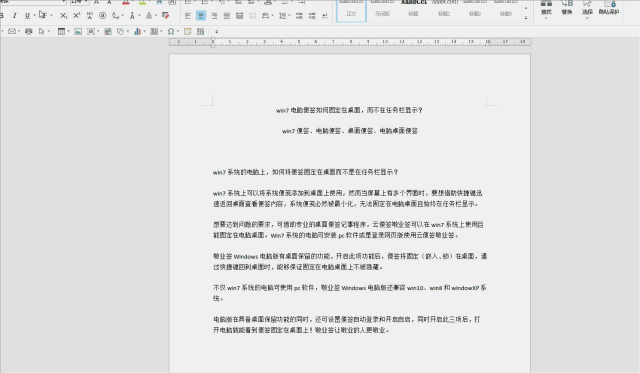Apply distributed alignment

[x=240, y=16]
